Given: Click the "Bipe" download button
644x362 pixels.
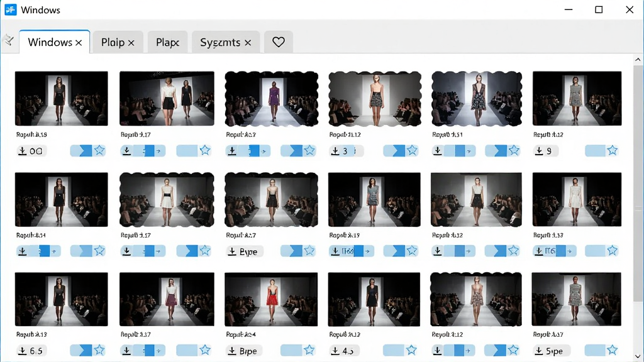Looking at the screenshot, I should click(x=245, y=351).
